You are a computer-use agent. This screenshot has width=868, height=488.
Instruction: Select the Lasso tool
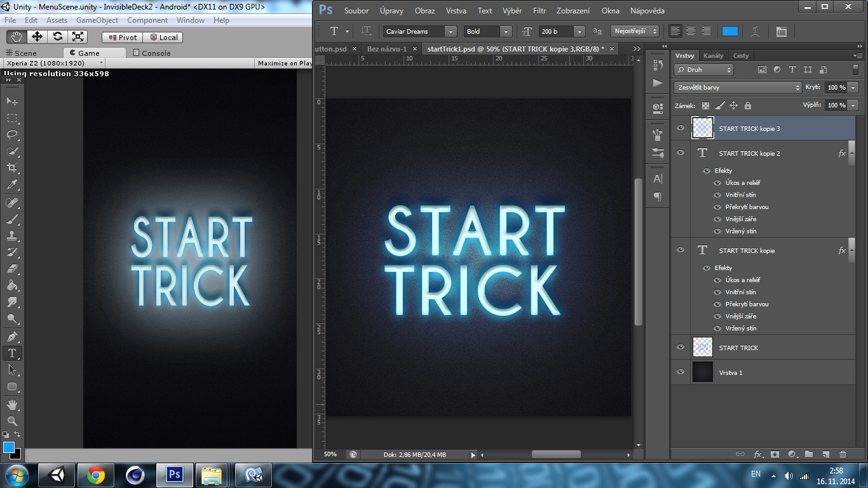click(12, 135)
